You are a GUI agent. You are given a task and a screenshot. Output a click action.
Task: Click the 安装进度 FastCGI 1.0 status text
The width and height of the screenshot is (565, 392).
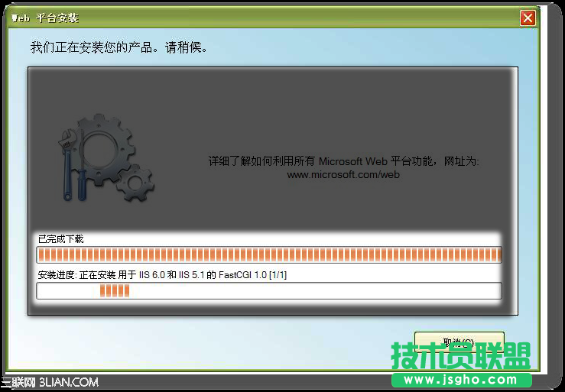point(162,275)
